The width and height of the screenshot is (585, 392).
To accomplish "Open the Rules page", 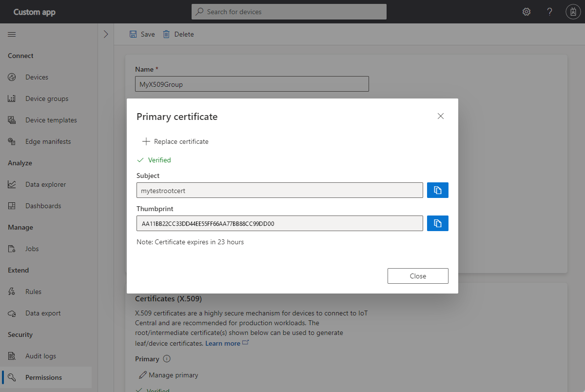I will [x=33, y=292].
